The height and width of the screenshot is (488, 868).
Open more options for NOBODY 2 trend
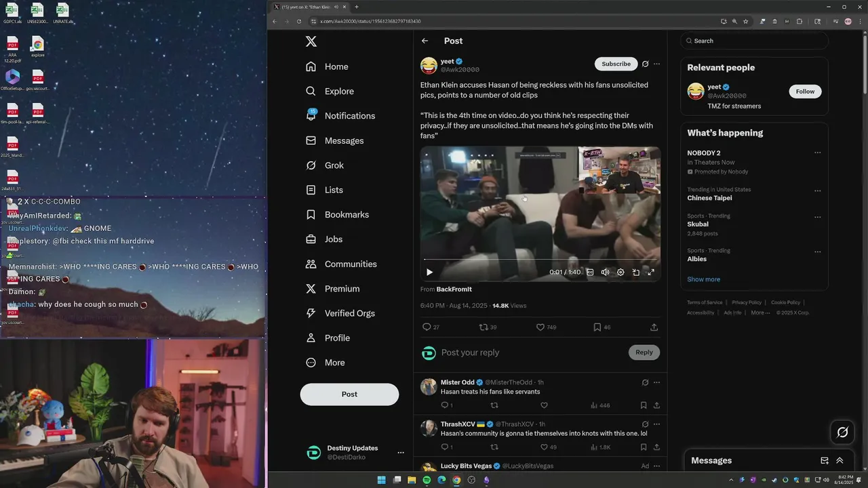pyautogui.click(x=817, y=153)
